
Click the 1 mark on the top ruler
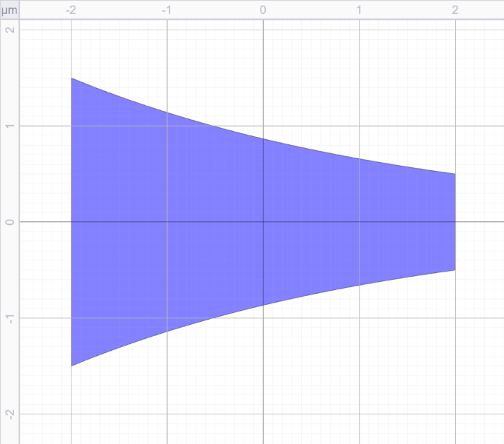click(360, 10)
